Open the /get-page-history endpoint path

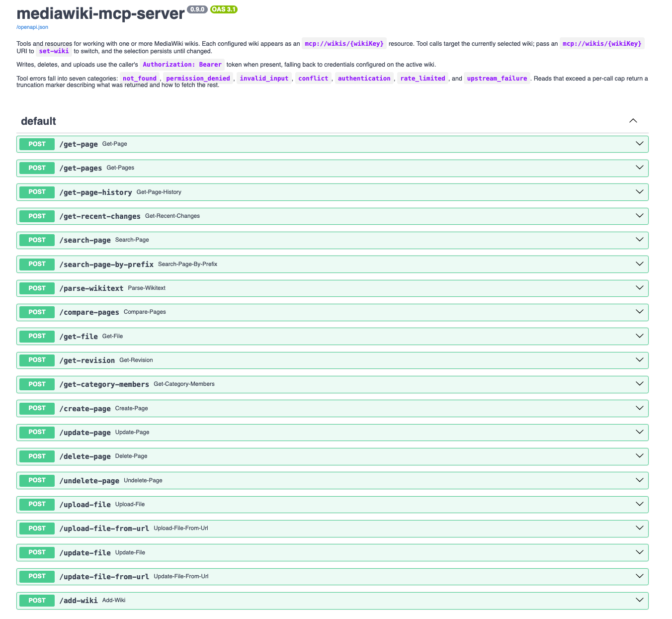(x=95, y=192)
